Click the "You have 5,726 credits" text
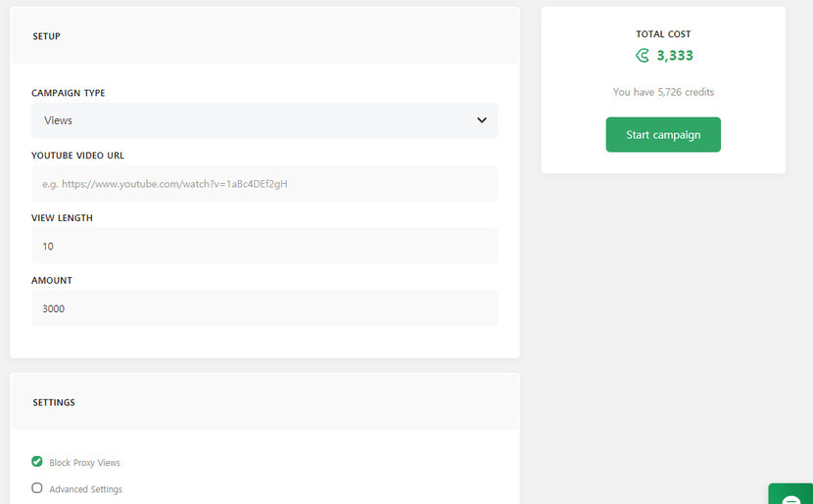This screenshot has width=813, height=504. 663,92
